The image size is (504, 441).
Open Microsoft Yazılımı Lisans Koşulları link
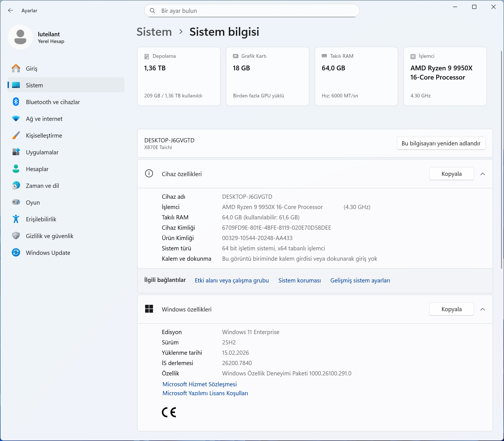coord(205,393)
